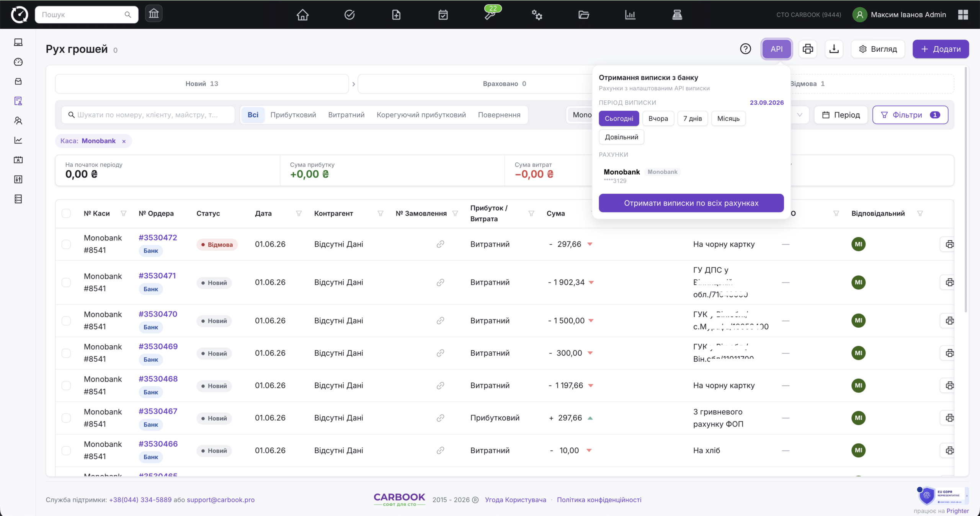This screenshot has height=516, width=980.
Task: Open the sliders panel sidebar icon
Action: [x=18, y=179]
